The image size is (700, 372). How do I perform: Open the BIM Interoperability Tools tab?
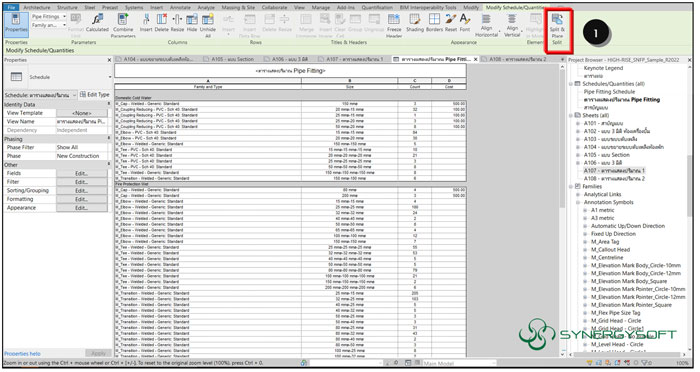428,7
